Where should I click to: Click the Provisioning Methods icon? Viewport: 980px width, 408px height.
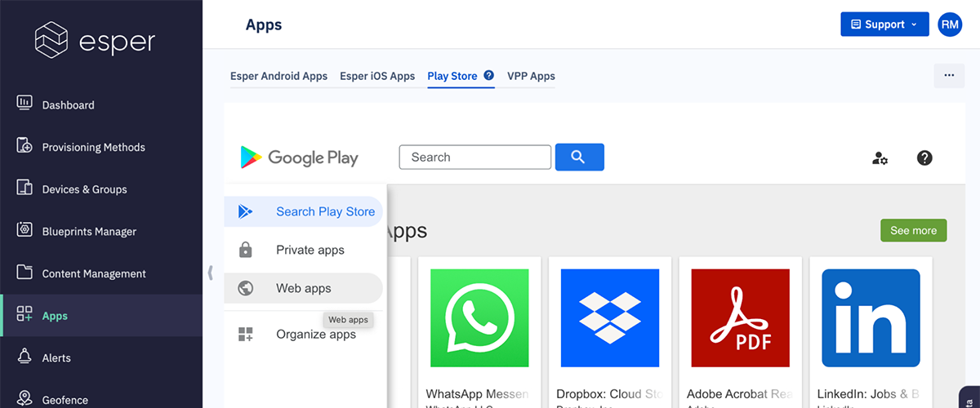(x=24, y=147)
